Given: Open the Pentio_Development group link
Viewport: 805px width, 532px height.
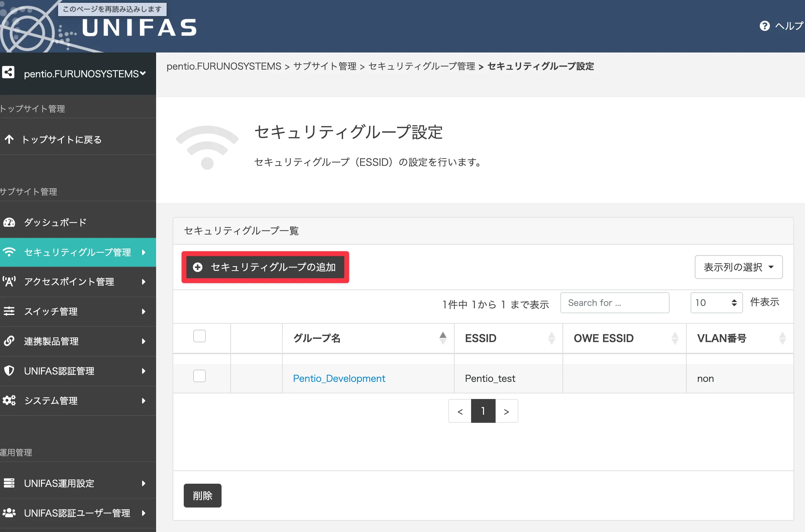Looking at the screenshot, I should click(339, 378).
